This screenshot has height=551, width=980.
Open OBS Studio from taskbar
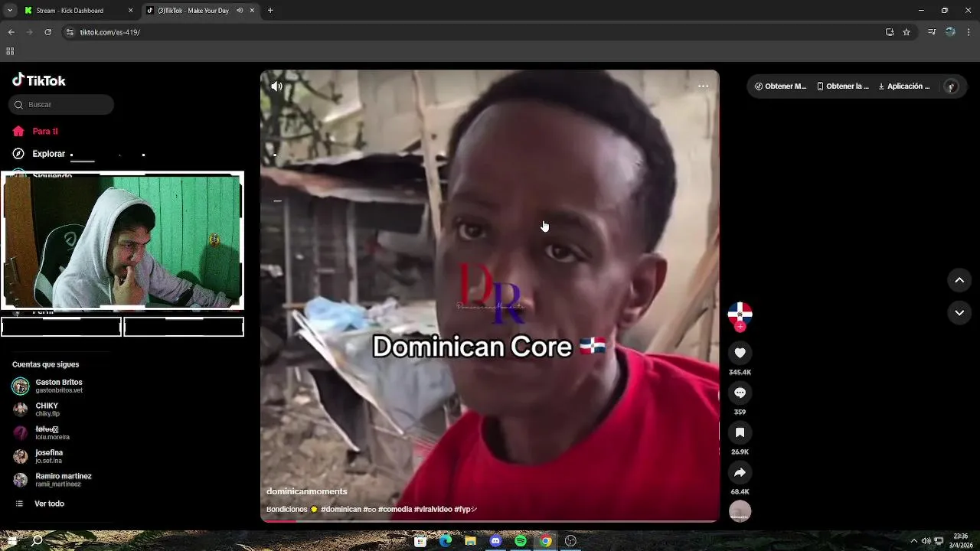pos(570,541)
